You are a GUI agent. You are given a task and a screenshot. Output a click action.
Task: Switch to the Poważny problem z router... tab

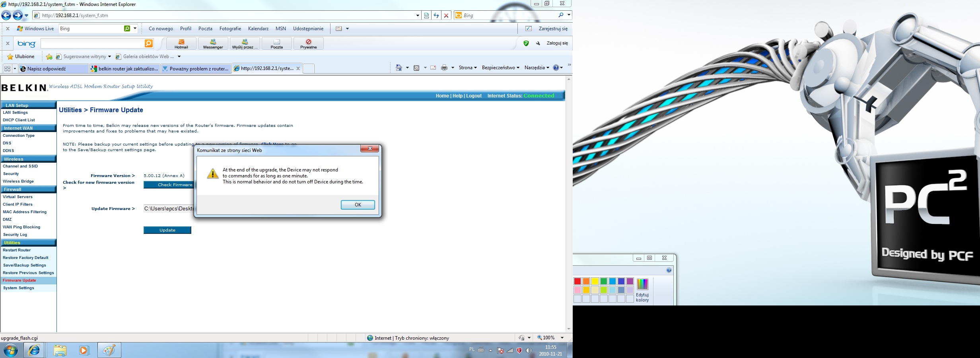pyautogui.click(x=196, y=69)
